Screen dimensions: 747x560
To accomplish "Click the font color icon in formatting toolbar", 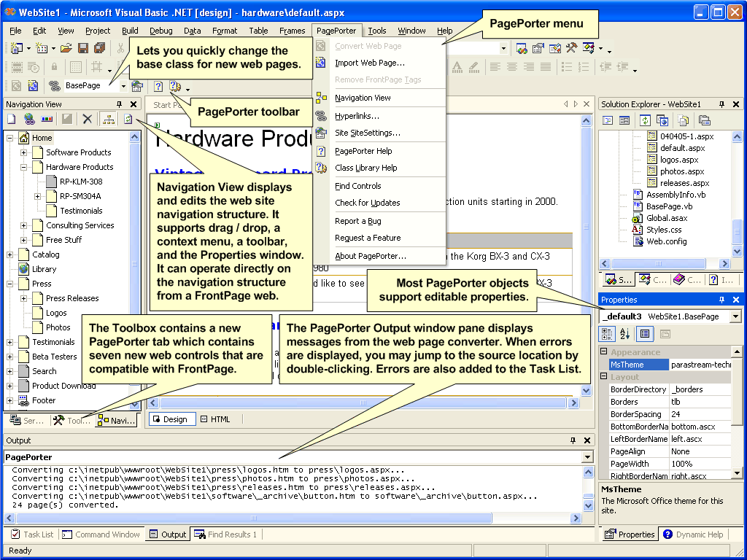I will (457, 66).
